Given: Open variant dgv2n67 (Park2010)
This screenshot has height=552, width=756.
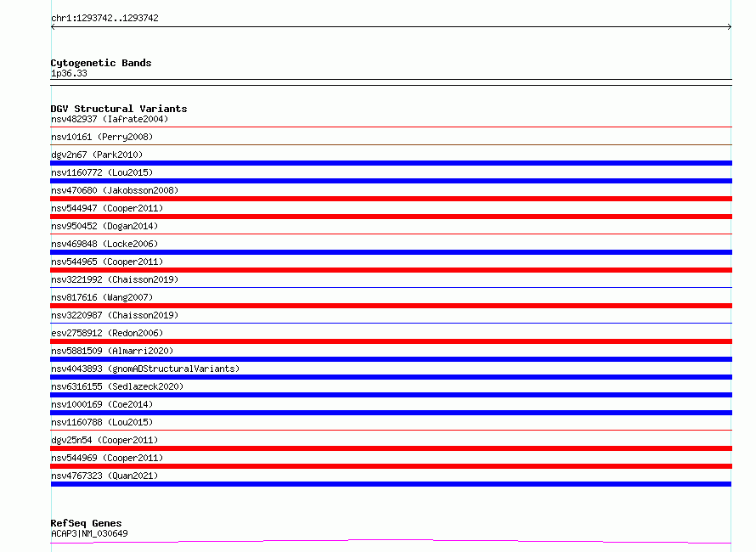Looking at the screenshot, I should coord(97,155).
